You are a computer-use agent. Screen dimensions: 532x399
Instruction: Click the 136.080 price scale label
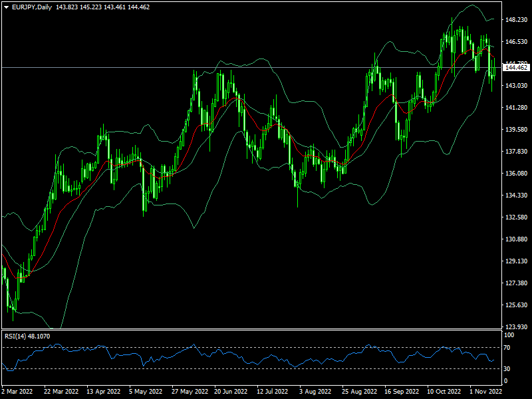[x=517, y=174]
